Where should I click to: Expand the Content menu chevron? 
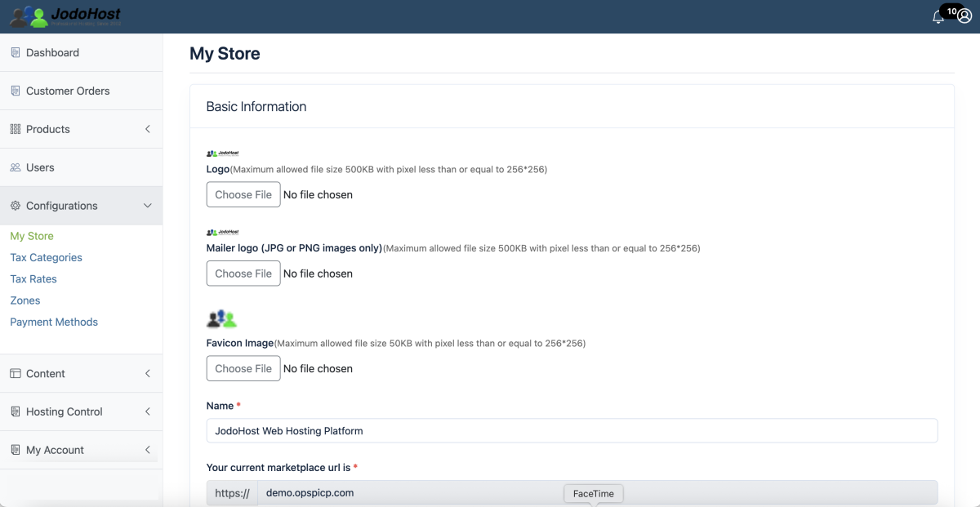(148, 373)
